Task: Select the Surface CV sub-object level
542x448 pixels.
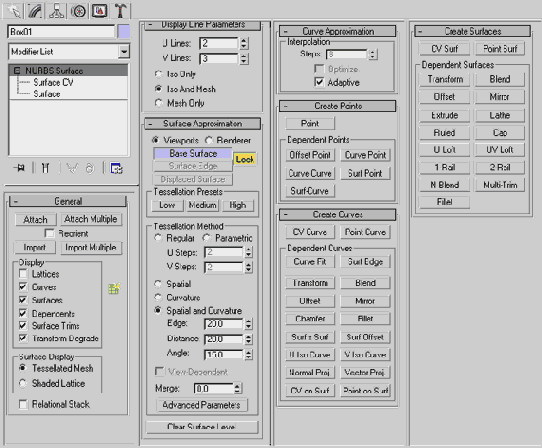Action: click(53, 83)
